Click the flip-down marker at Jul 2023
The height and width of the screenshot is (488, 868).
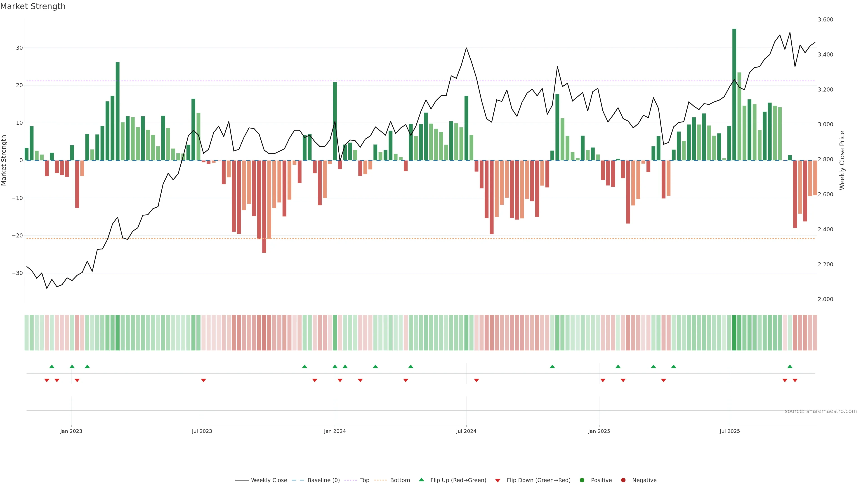[203, 380]
